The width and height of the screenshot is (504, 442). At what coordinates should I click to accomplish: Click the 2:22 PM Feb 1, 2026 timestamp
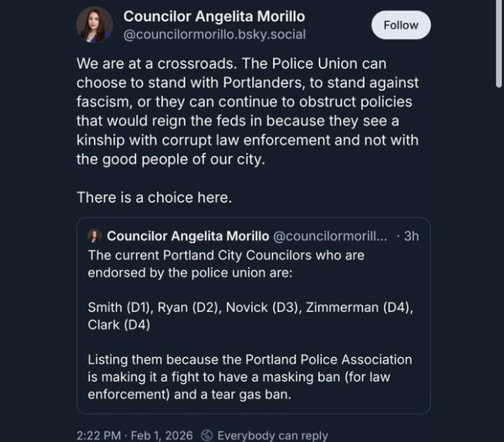coord(134,435)
